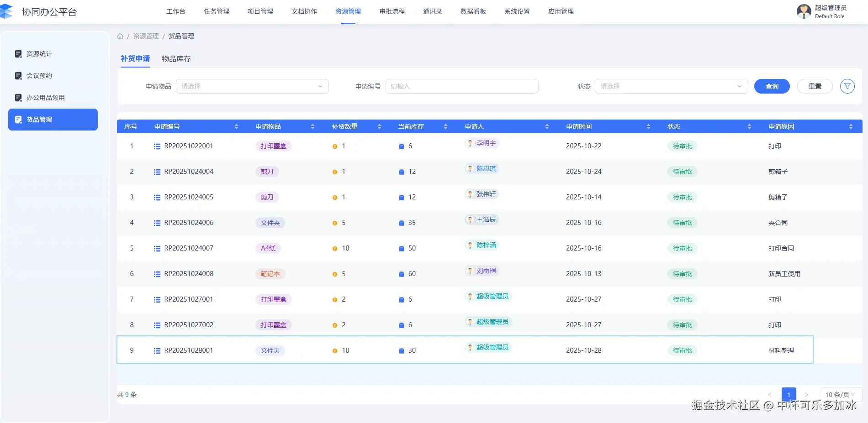Screen dimensions: 868x423
Task: Open 审批流程 in top navigation
Action: click(392, 11)
